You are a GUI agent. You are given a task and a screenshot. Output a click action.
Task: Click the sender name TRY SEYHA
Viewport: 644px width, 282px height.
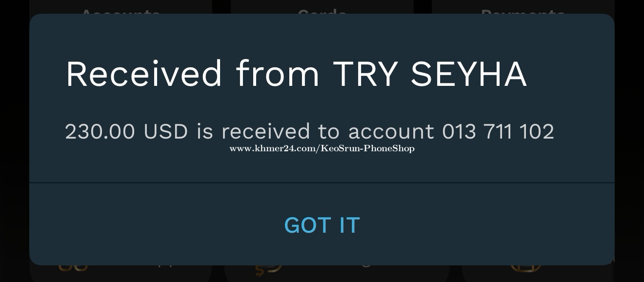point(430,74)
